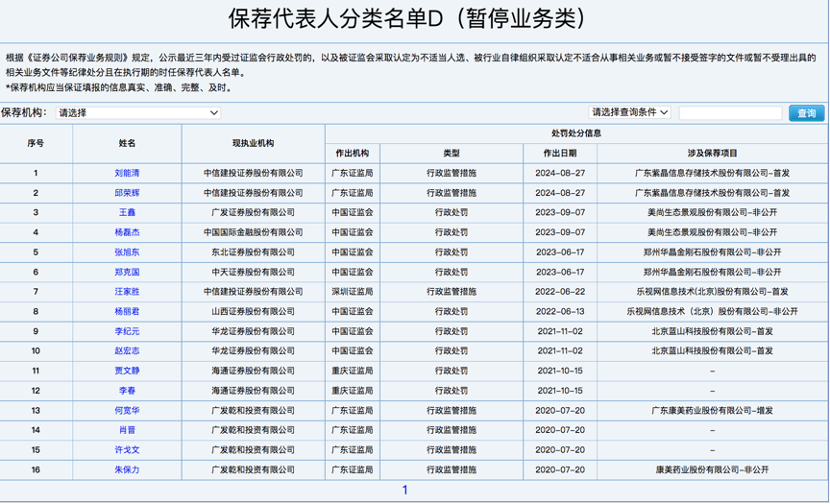Open the 李纪元 name link

pyautogui.click(x=127, y=331)
